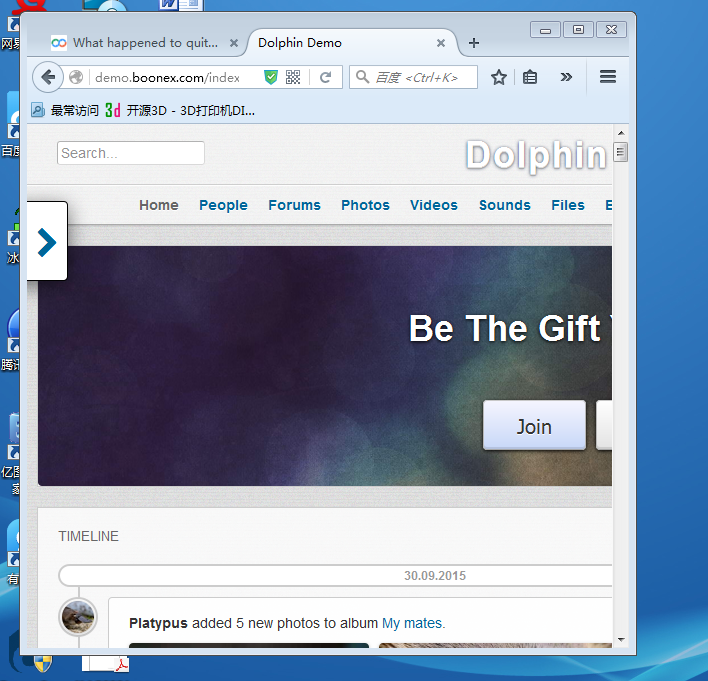Open the green shield security icon

[270, 77]
